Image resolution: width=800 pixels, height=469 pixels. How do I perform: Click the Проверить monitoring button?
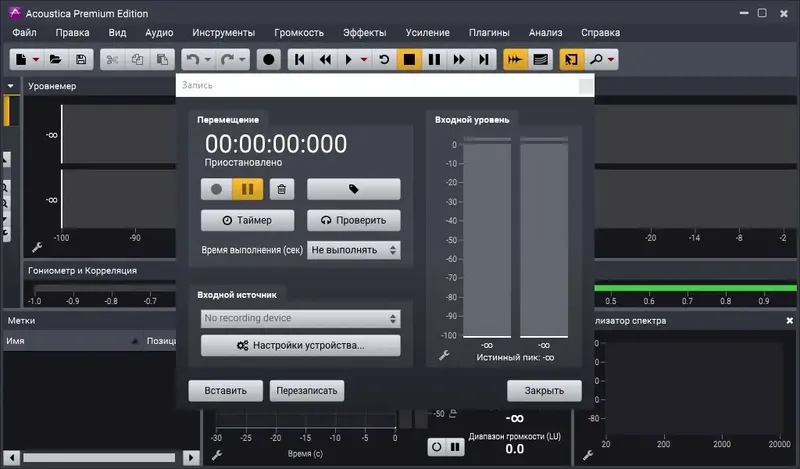click(x=354, y=220)
